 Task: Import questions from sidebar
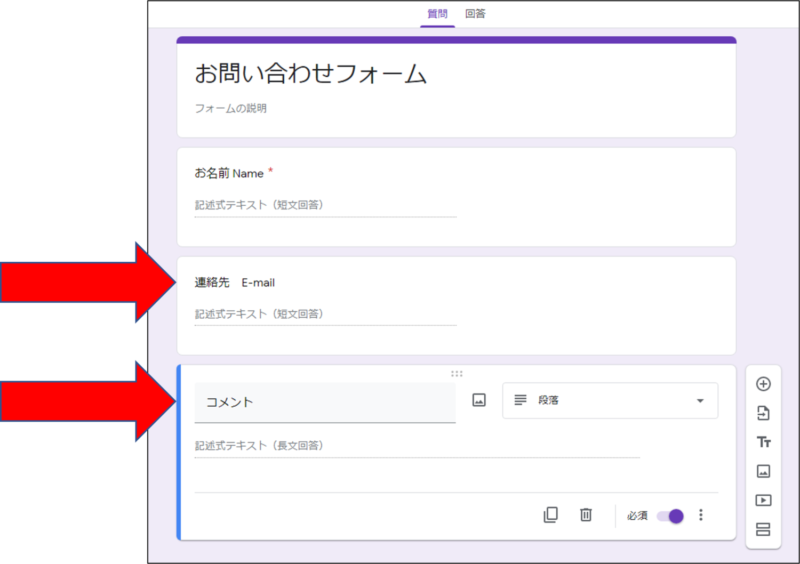763,413
